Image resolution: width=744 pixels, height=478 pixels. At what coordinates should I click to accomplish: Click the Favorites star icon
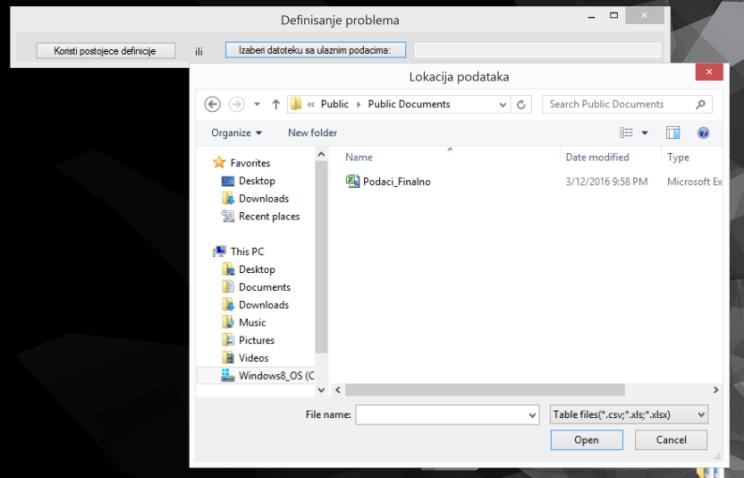(219, 162)
